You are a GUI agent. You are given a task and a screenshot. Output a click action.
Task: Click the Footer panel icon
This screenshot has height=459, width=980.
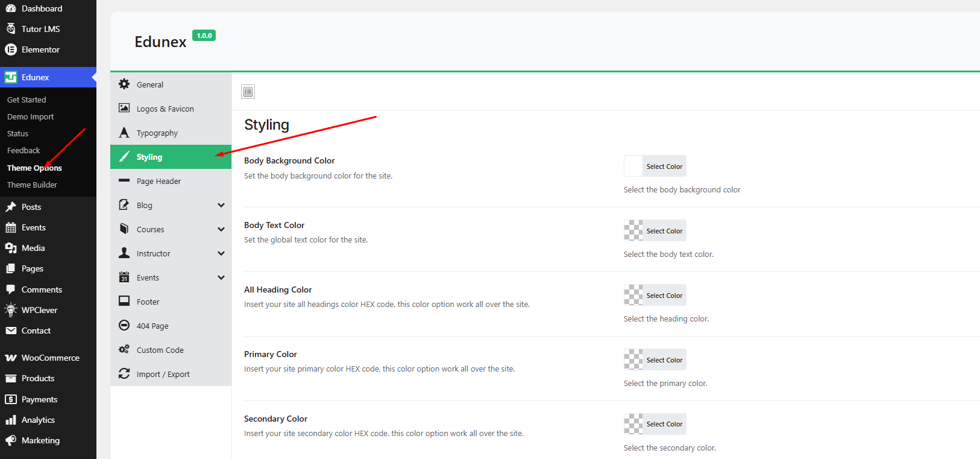124,301
